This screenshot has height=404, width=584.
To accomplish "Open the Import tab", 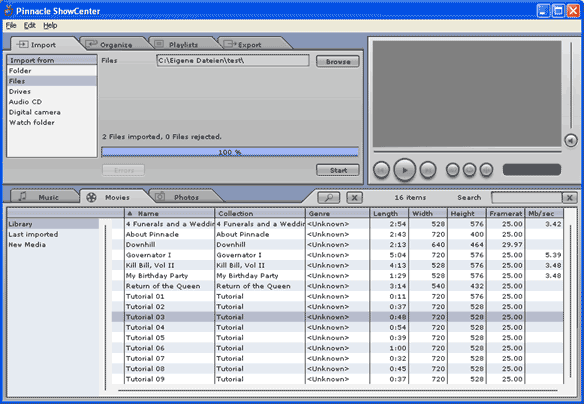I will 43,45.
